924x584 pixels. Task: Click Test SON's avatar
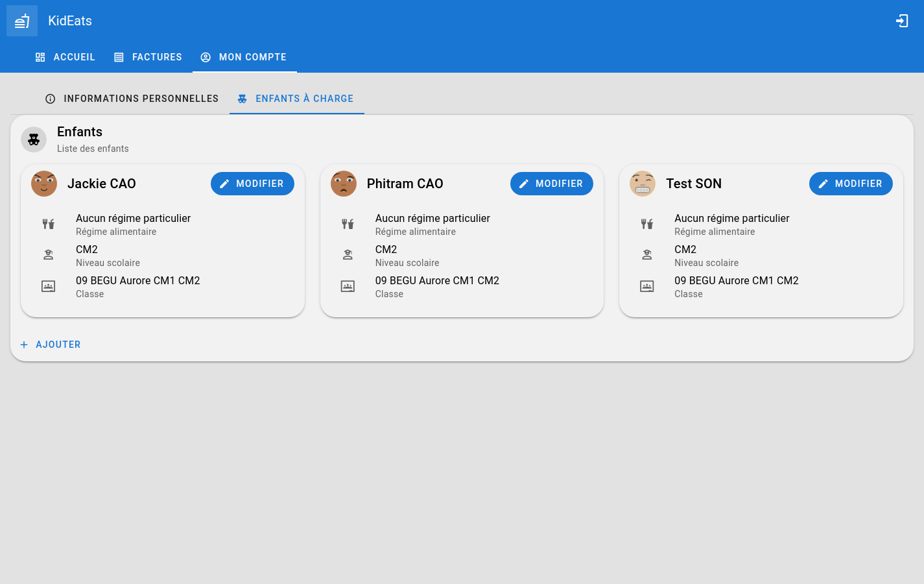pyautogui.click(x=643, y=184)
